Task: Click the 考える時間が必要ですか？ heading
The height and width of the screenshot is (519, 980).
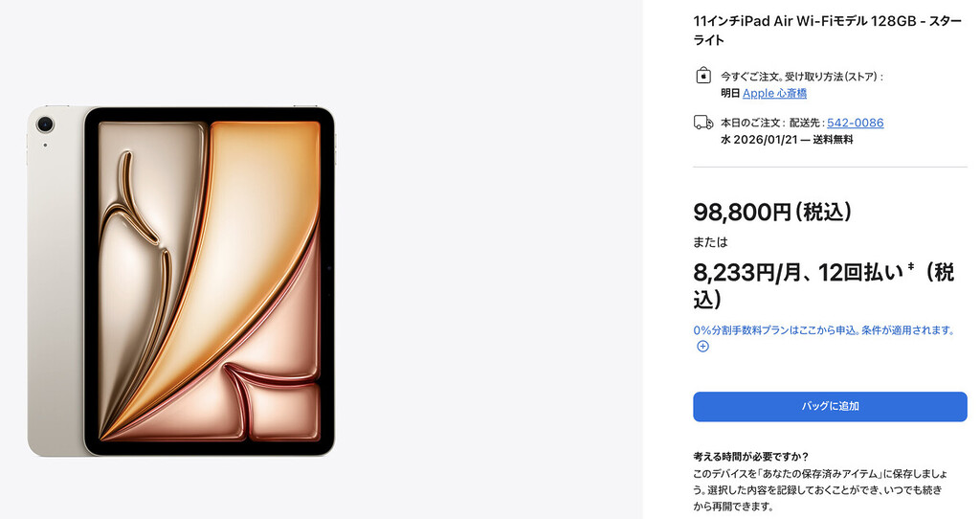Action: pos(750,457)
